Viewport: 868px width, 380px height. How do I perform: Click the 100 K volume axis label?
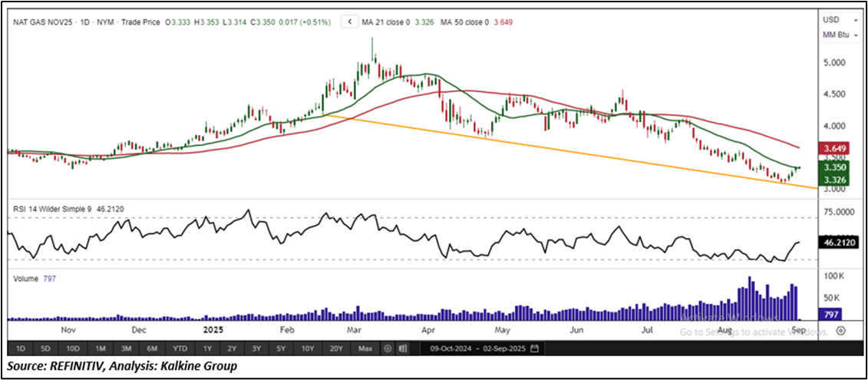coord(833,276)
